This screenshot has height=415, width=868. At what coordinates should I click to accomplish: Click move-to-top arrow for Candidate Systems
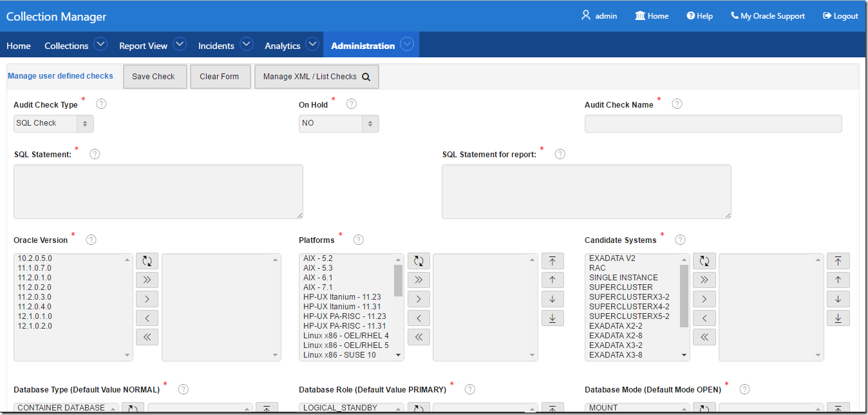pos(838,261)
